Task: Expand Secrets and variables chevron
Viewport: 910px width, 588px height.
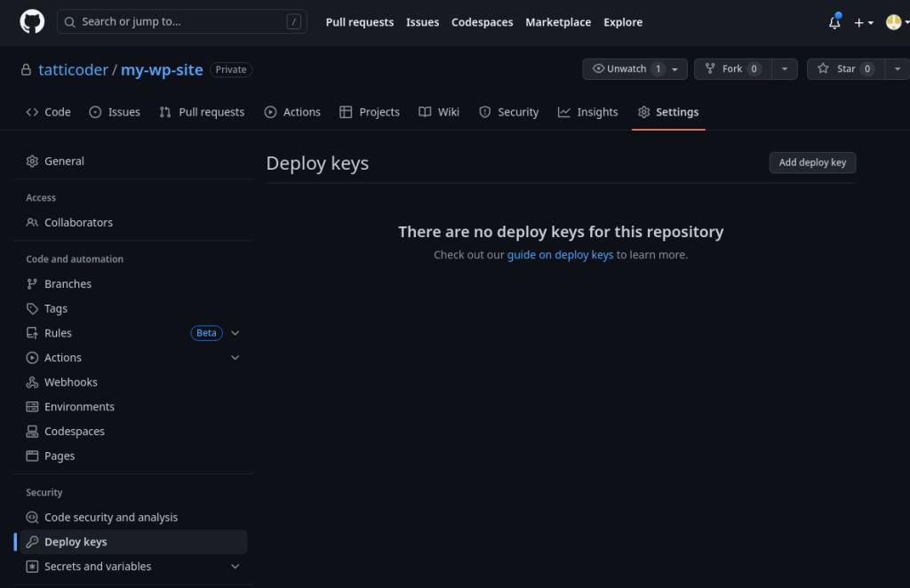Action: (x=235, y=567)
